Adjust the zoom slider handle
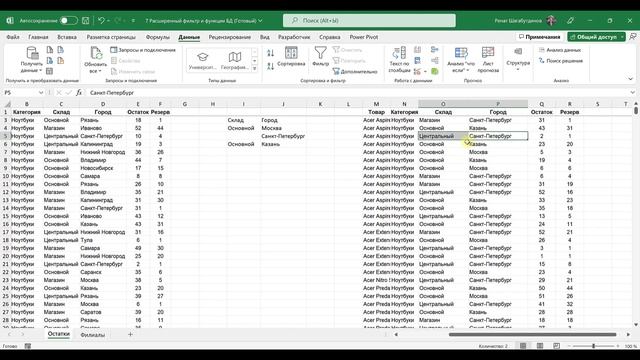The height and width of the screenshot is (360, 640). point(593,346)
